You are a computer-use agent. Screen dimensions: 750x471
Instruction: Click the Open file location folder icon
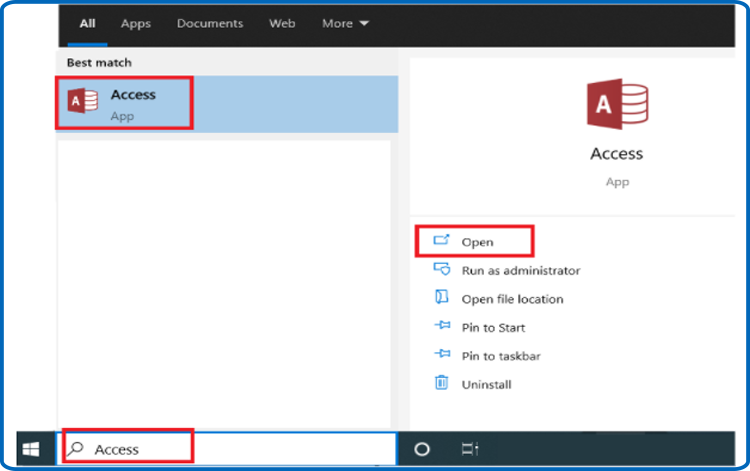click(441, 297)
